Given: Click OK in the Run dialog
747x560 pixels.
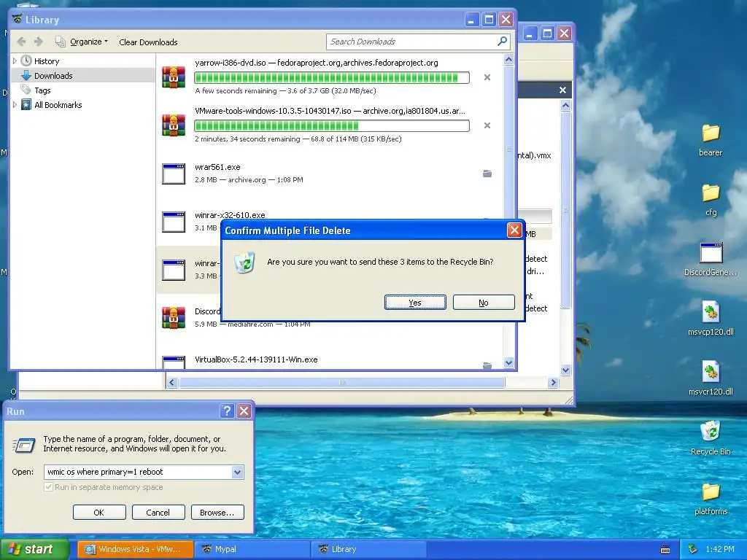Looking at the screenshot, I should point(99,513).
